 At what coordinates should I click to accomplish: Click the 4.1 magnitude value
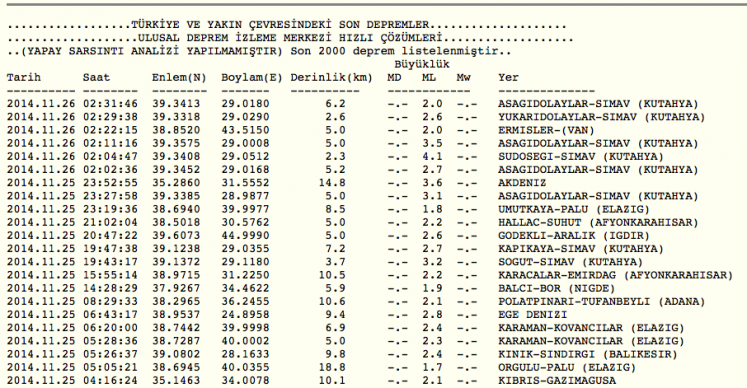(432, 157)
